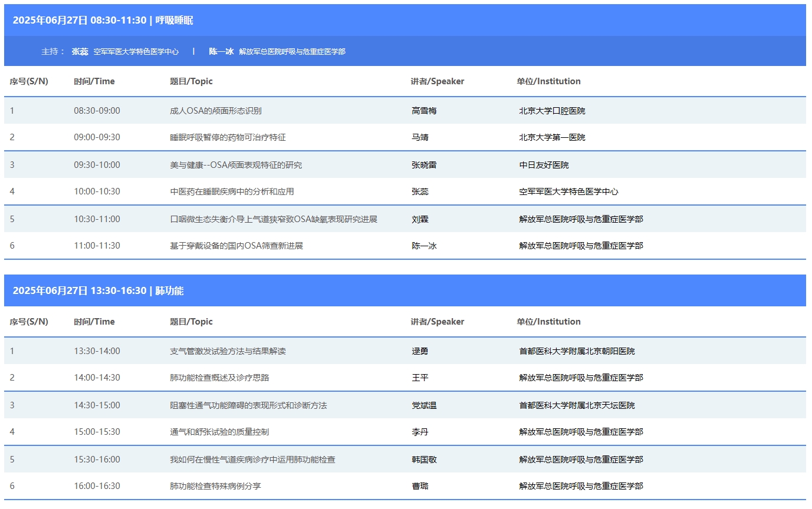Select the institution cell in 曹璐's row
The height and width of the screenshot is (509, 812).
pyautogui.click(x=581, y=486)
